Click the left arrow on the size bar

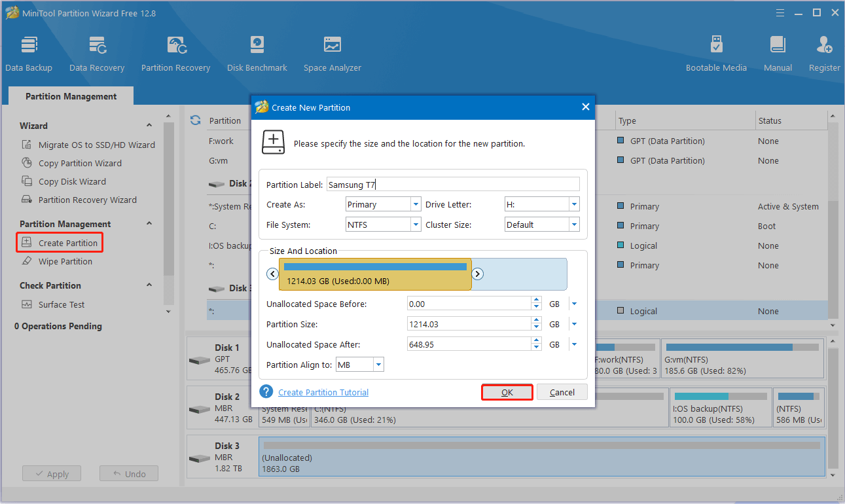coord(273,274)
